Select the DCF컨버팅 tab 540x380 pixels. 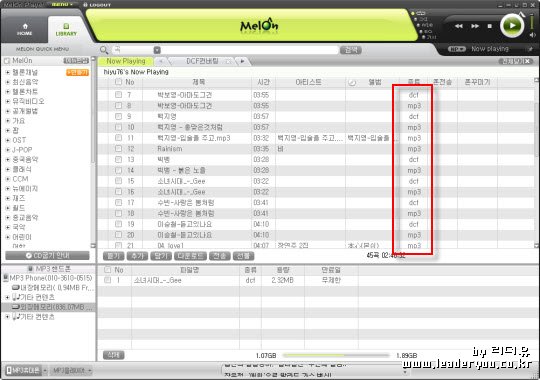click(x=202, y=61)
